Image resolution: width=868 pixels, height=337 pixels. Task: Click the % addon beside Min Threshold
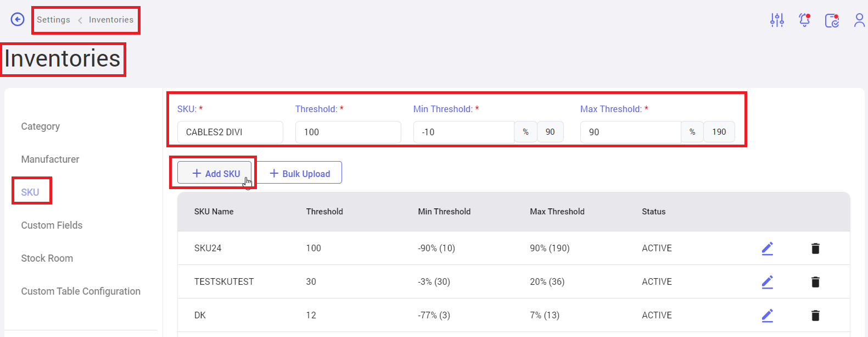(x=525, y=132)
